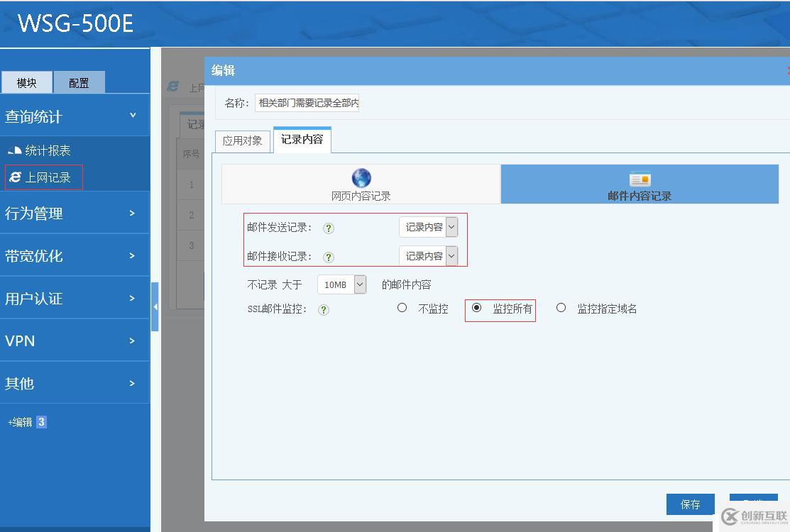Screen dimensions: 790x532
Task: Expand the 带宽优化 menu section
Action: click(75, 255)
